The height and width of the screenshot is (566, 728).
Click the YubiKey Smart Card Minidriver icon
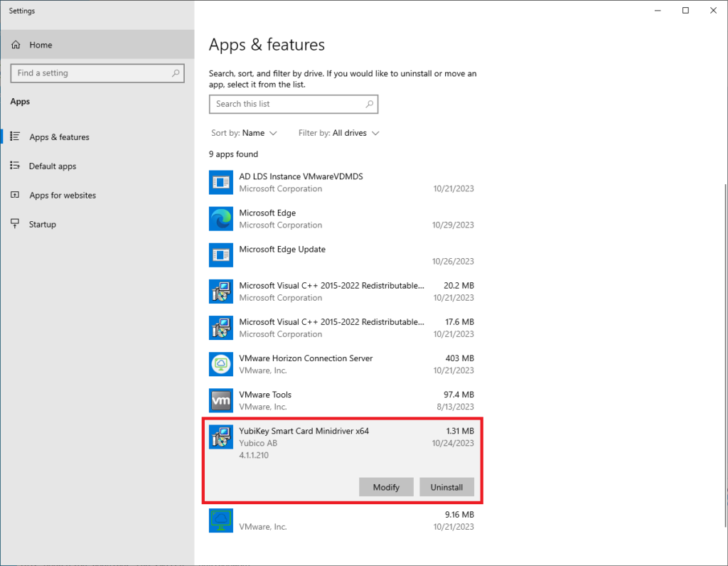(221, 437)
